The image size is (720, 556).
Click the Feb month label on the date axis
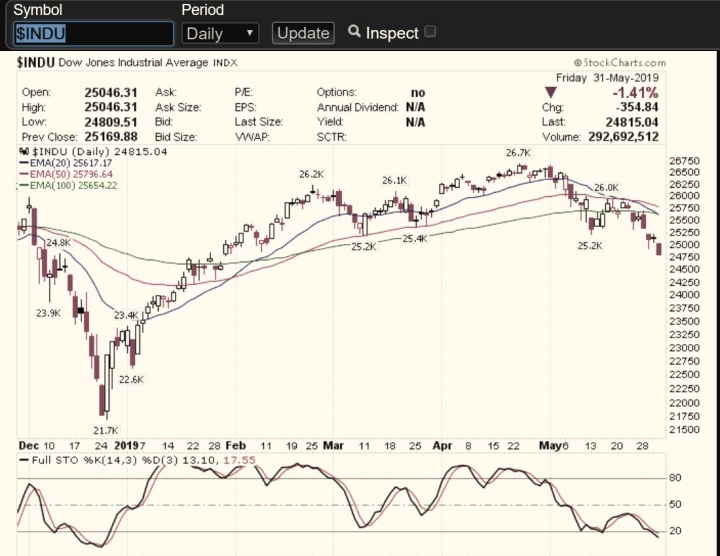pos(236,445)
